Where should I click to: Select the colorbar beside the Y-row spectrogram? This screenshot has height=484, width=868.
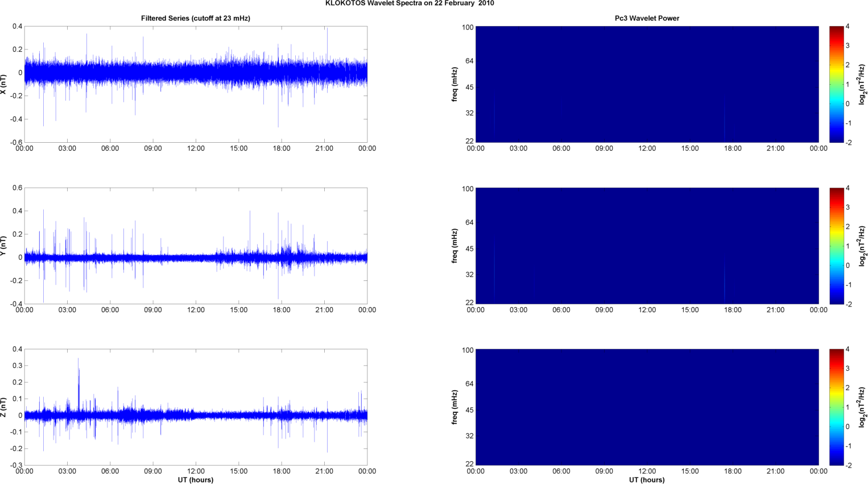click(x=836, y=246)
